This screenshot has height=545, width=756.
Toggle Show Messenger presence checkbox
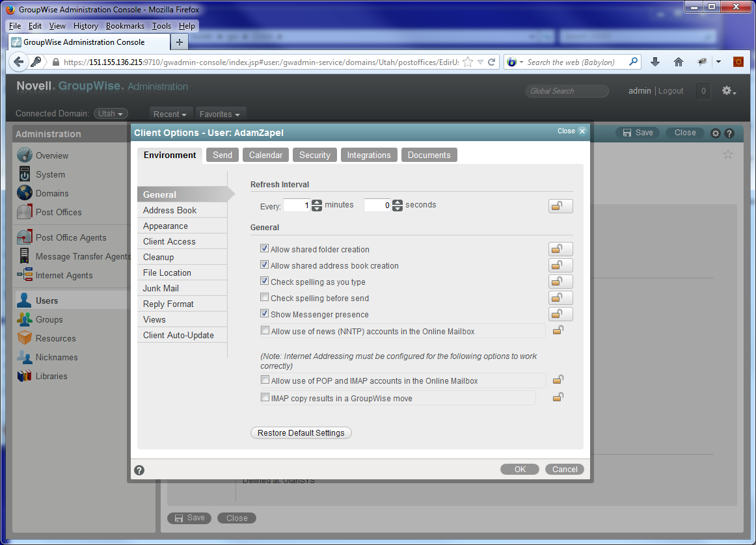coord(264,313)
